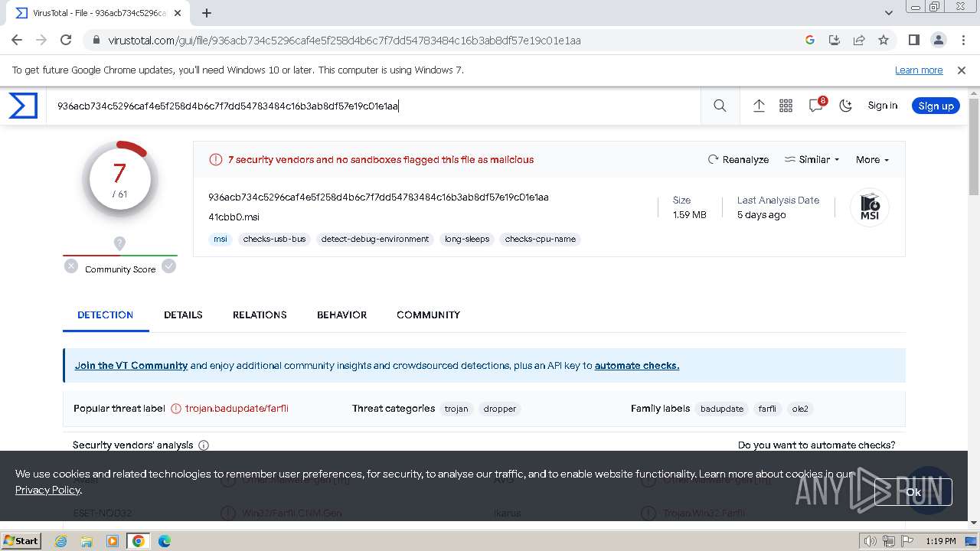Click the volume speaker tray icon
Screen dimensions: 980x551
[871, 541]
